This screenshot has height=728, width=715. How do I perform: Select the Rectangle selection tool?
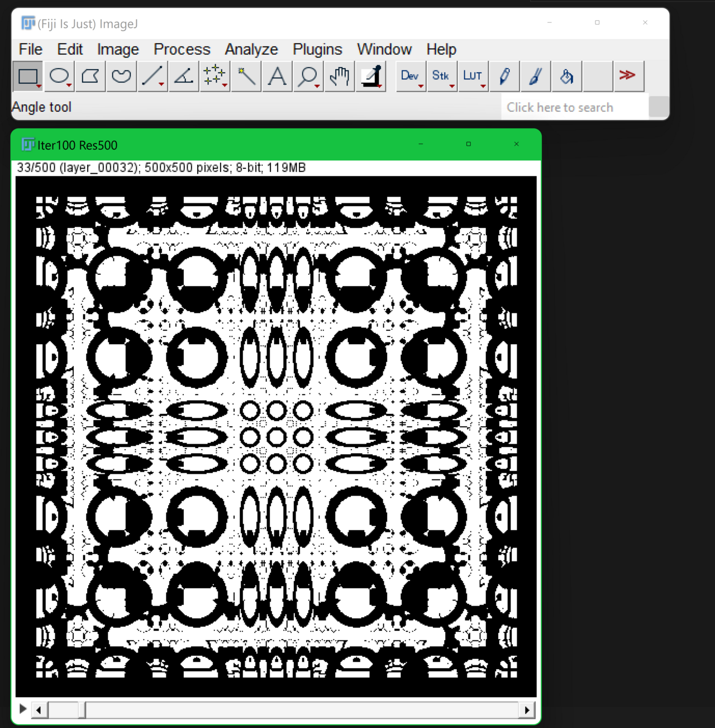(28, 76)
